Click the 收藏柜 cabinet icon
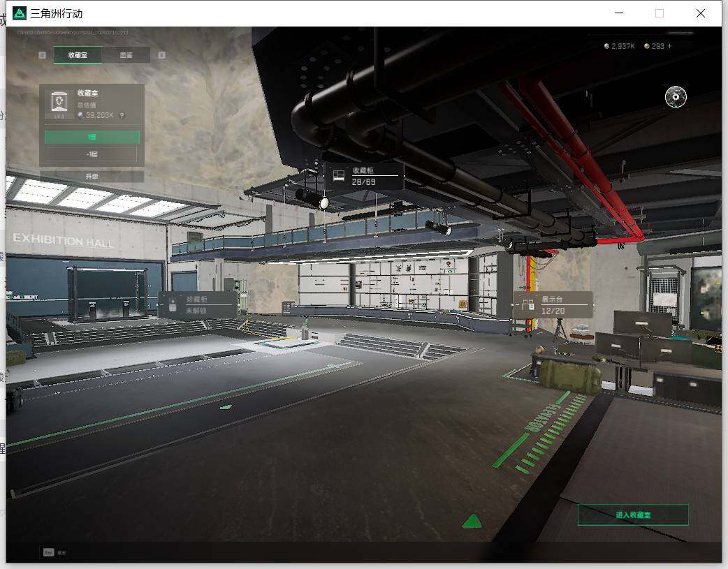The width and height of the screenshot is (728, 569). 338,176
